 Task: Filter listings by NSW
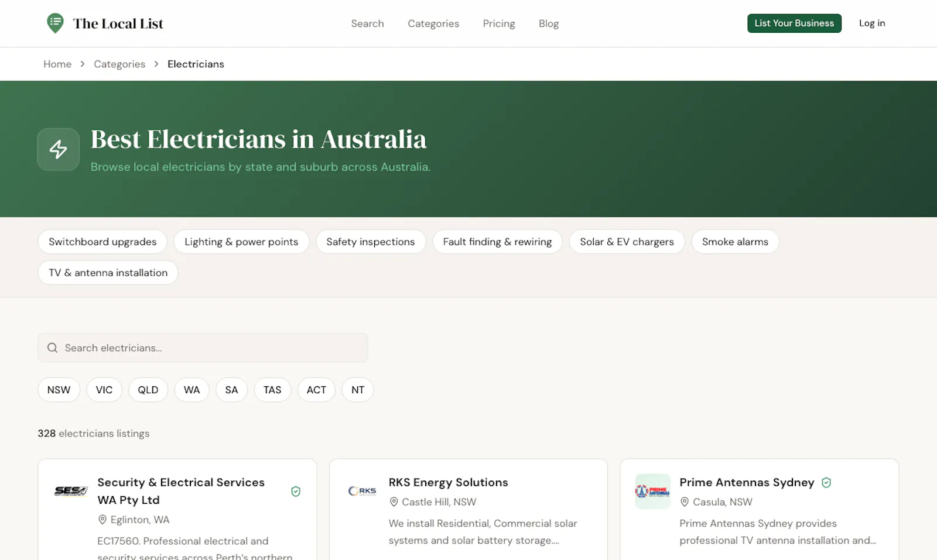click(59, 390)
